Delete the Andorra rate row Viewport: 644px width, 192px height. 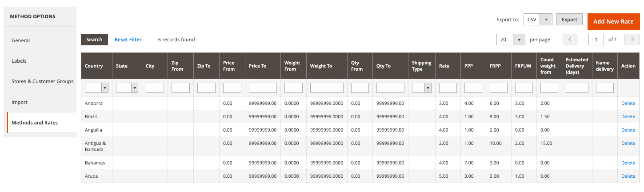coord(628,103)
